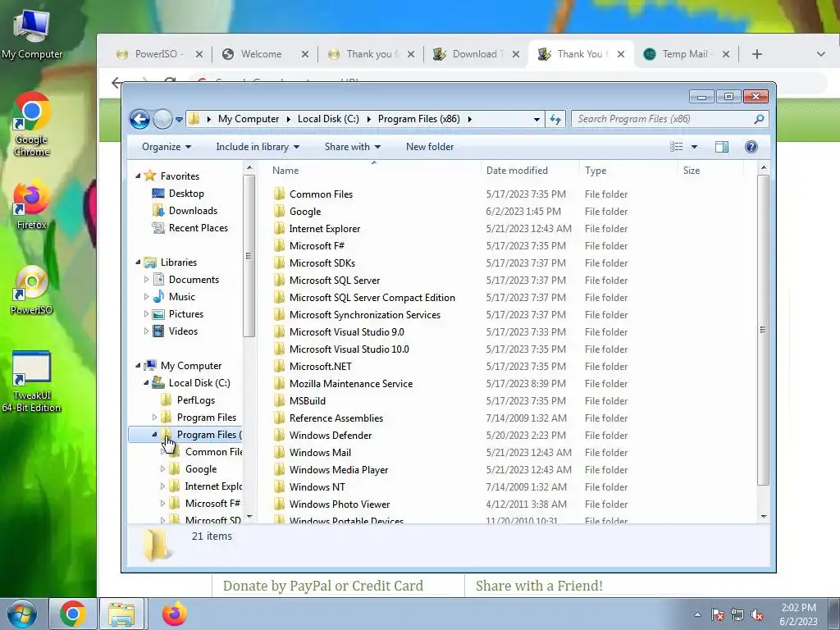Select PerfLogs in the navigation tree
Screen dimensions: 840x630
(195, 400)
